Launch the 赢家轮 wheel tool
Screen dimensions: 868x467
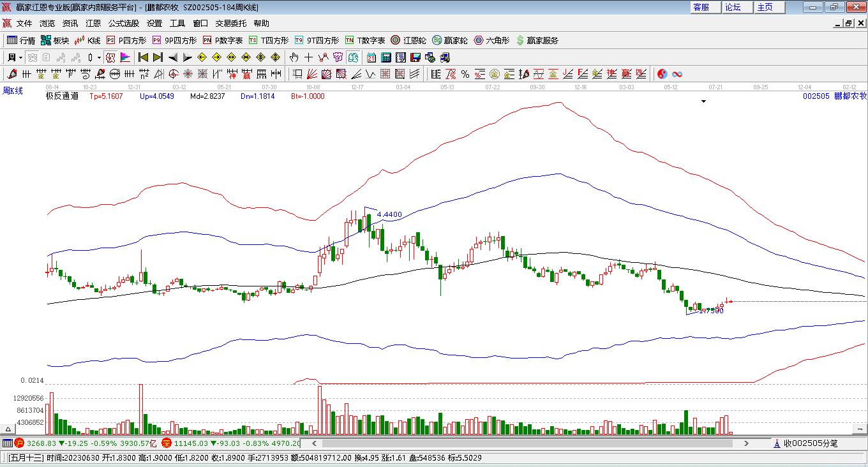[450, 40]
